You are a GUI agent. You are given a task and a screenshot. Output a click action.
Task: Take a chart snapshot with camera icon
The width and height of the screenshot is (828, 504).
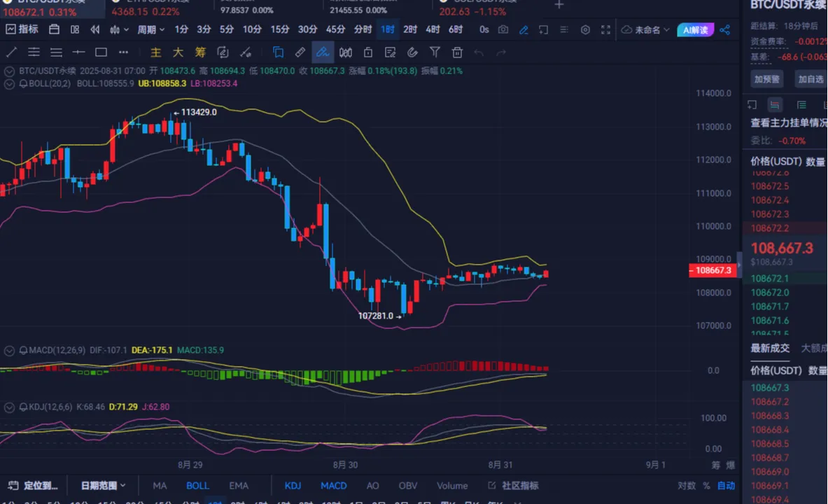click(x=503, y=29)
